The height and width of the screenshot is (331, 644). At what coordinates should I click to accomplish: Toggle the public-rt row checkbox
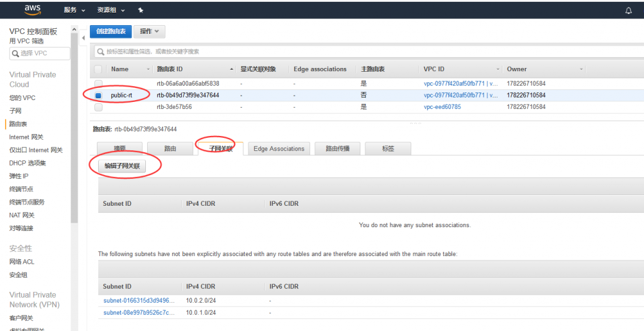(x=98, y=96)
